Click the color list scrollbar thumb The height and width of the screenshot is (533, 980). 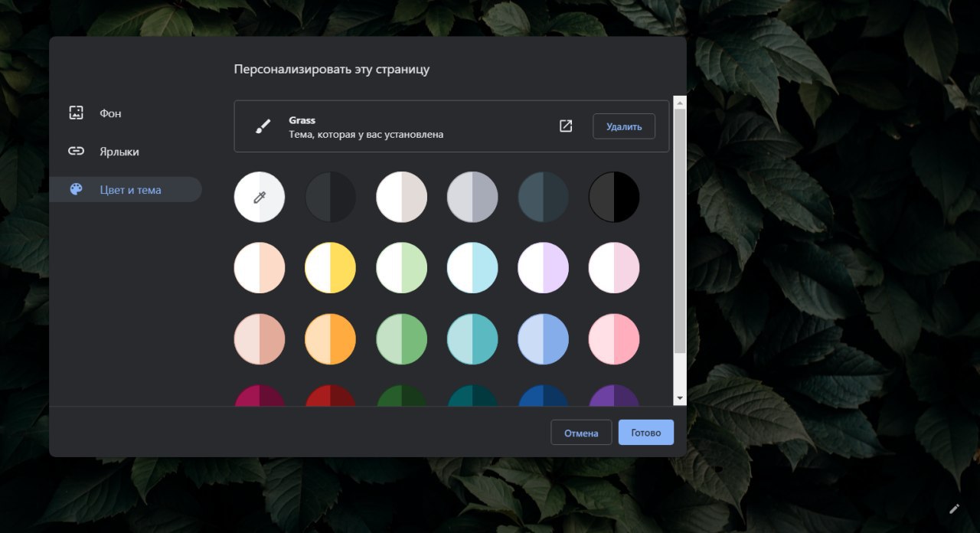(x=680, y=231)
